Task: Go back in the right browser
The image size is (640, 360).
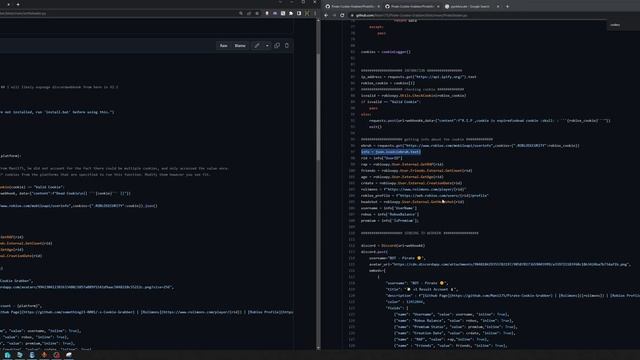Action: [326, 16]
